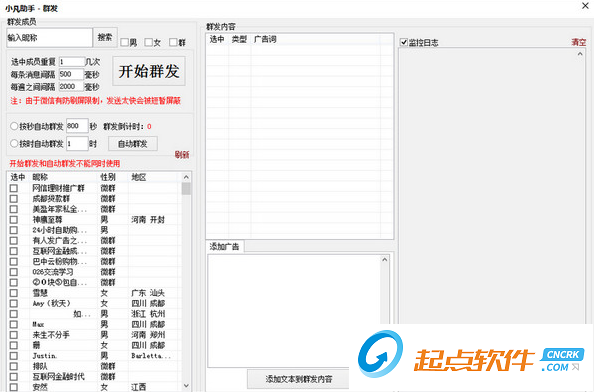Click the 类型 column header
The height and width of the screenshot is (392, 594).
click(239, 39)
